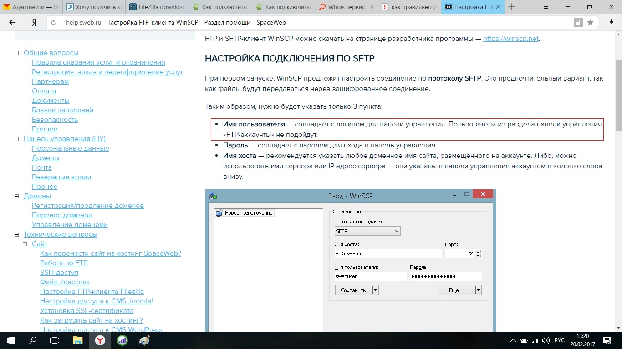Click the Yandex "Я" home button
This screenshot has height=364, width=622.
(x=34, y=22)
